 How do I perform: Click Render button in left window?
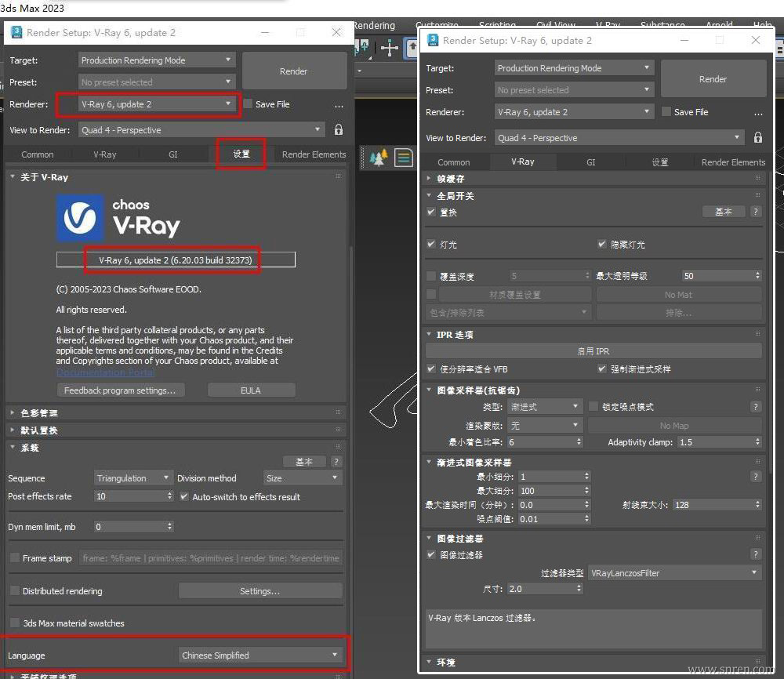[294, 71]
